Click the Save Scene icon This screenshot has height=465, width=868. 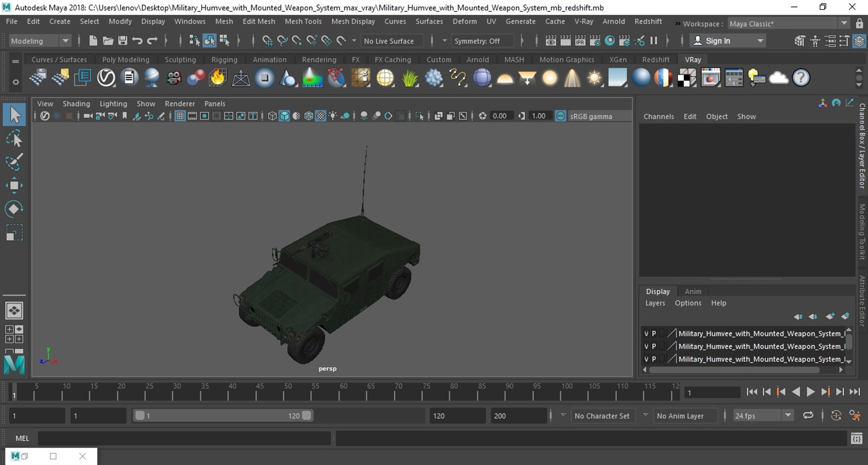(123, 41)
